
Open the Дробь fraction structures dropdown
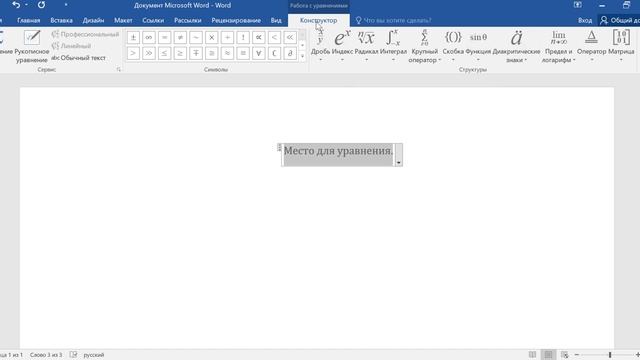(320, 46)
